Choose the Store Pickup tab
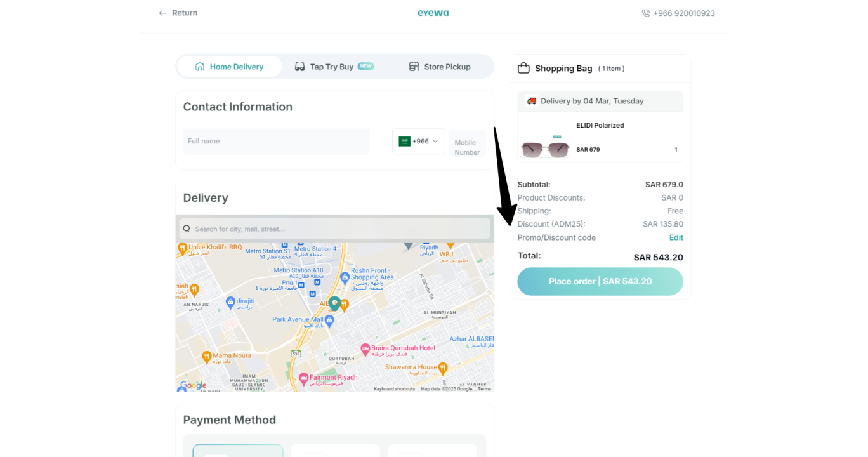 440,67
